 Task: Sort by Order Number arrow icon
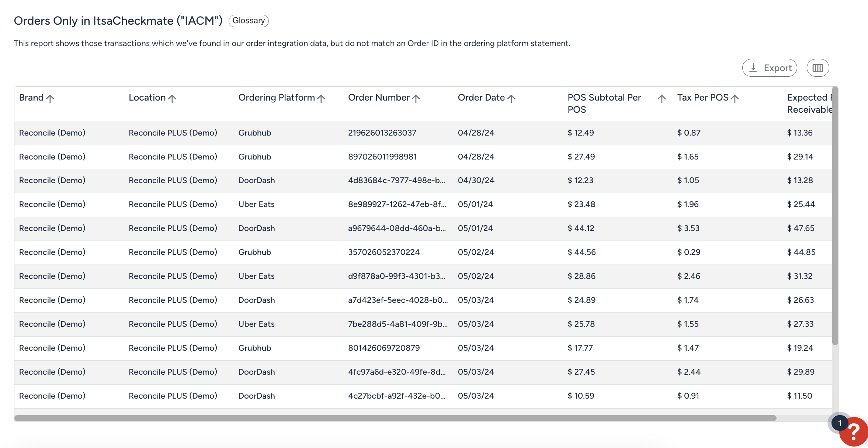416,98
